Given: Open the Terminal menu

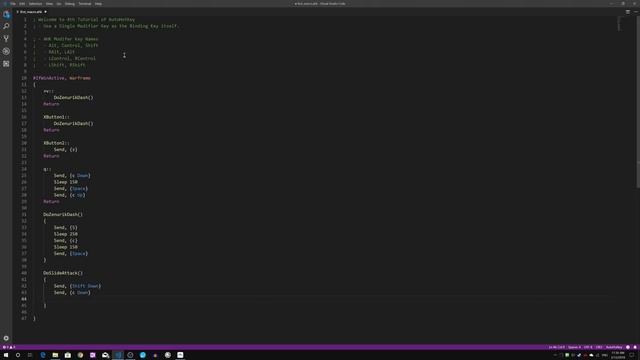Looking at the screenshot, I should (85, 4).
